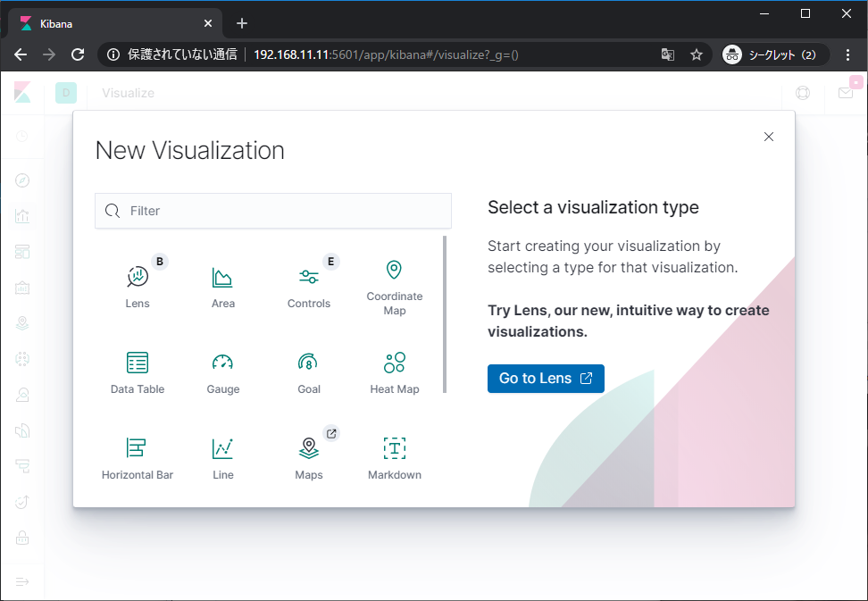Open a new browser tab
Viewport: 868px width, 601px height.
point(241,23)
